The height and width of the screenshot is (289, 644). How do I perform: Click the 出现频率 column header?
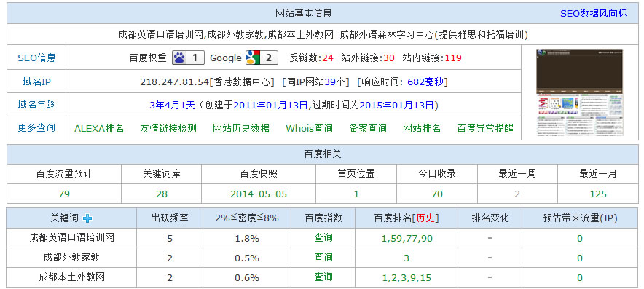point(170,218)
